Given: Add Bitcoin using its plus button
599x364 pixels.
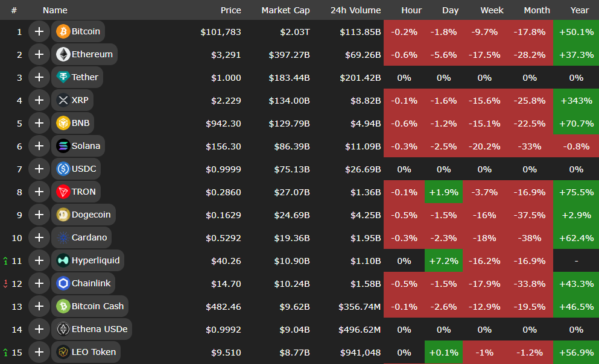Looking at the screenshot, I should point(39,31).
